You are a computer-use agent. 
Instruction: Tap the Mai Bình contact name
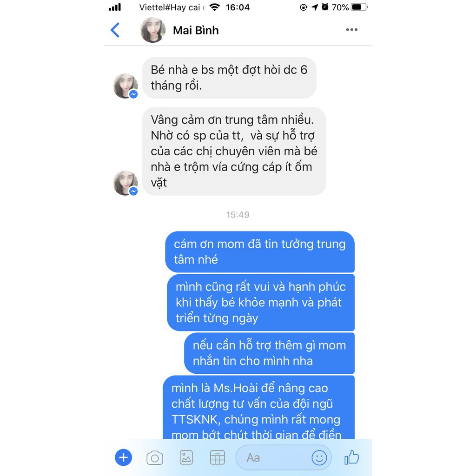(196, 30)
